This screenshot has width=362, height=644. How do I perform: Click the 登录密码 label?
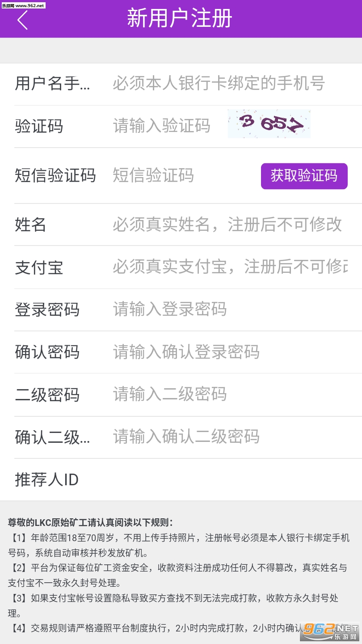coord(47,309)
